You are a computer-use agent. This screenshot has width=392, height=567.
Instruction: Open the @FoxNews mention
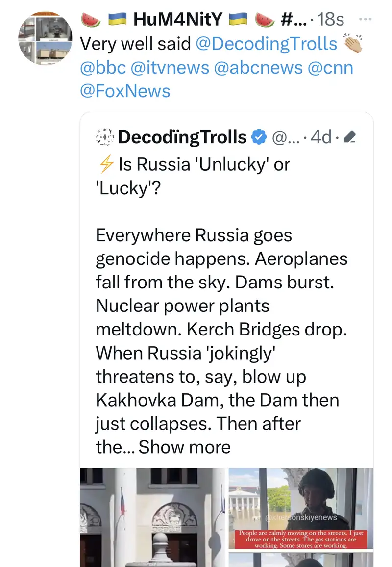[x=125, y=91]
